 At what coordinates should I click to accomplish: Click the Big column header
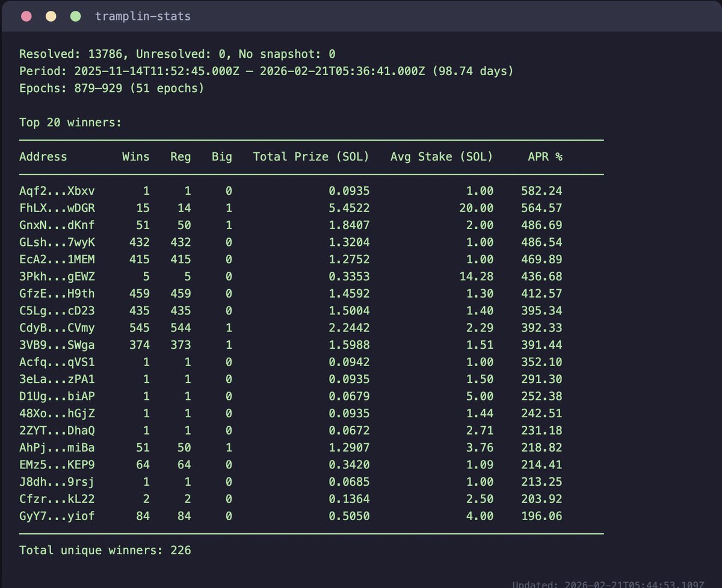click(x=221, y=156)
